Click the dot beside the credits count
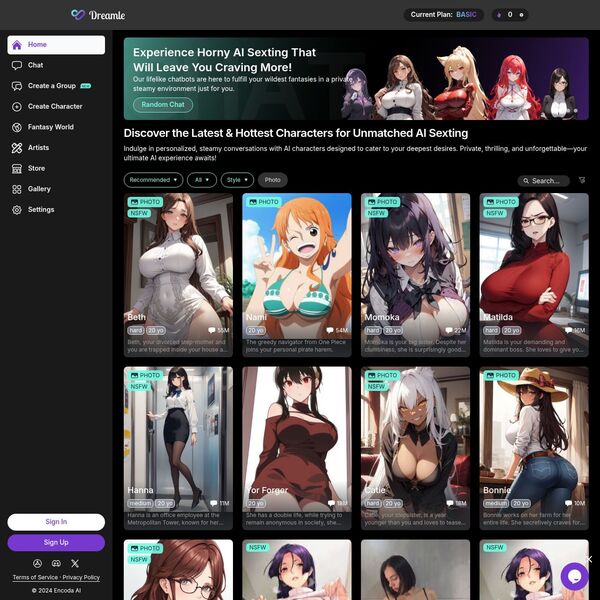 (x=521, y=15)
